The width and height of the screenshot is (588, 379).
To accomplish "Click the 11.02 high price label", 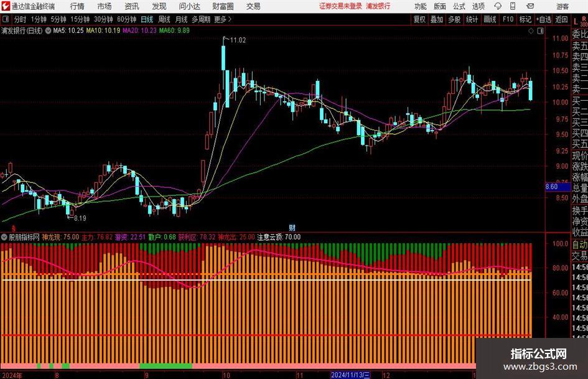I will pyautogui.click(x=238, y=40).
